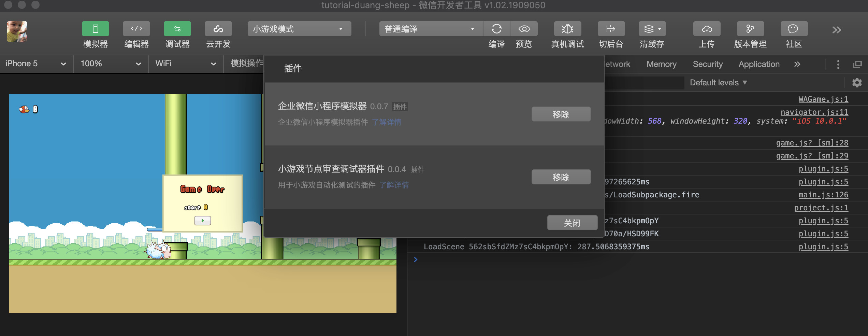Open source link navigator.js:11
Image resolution: width=868 pixels, height=336 pixels.
814,112
